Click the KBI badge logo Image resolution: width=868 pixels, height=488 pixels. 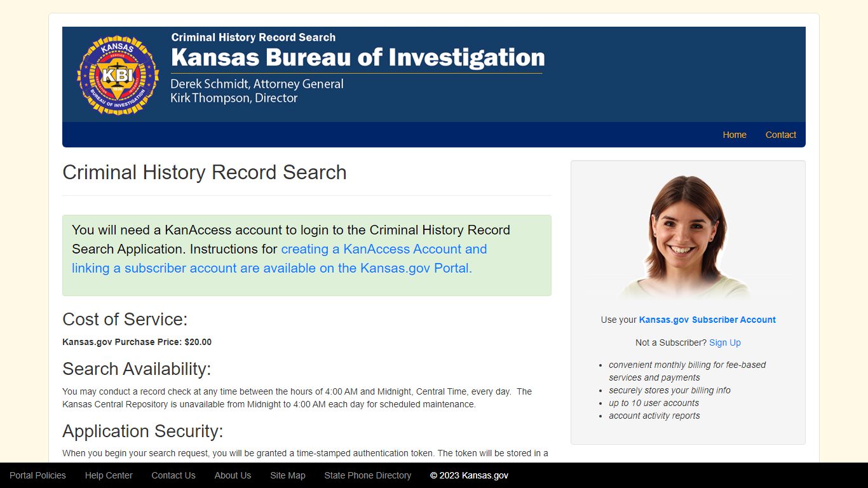[118, 75]
